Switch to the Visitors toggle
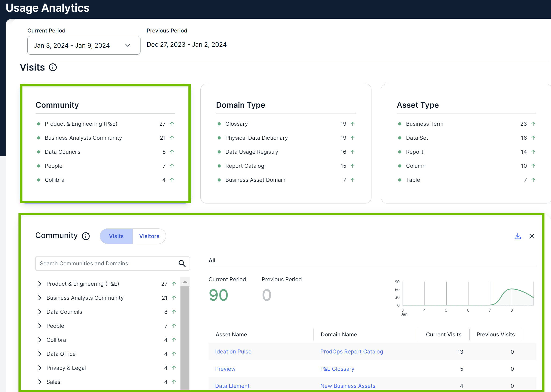Viewport: 551px width, 392px height. (x=149, y=236)
